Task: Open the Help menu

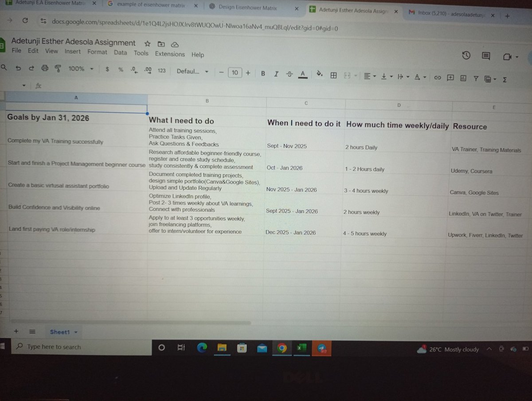Action: [198, 55]
